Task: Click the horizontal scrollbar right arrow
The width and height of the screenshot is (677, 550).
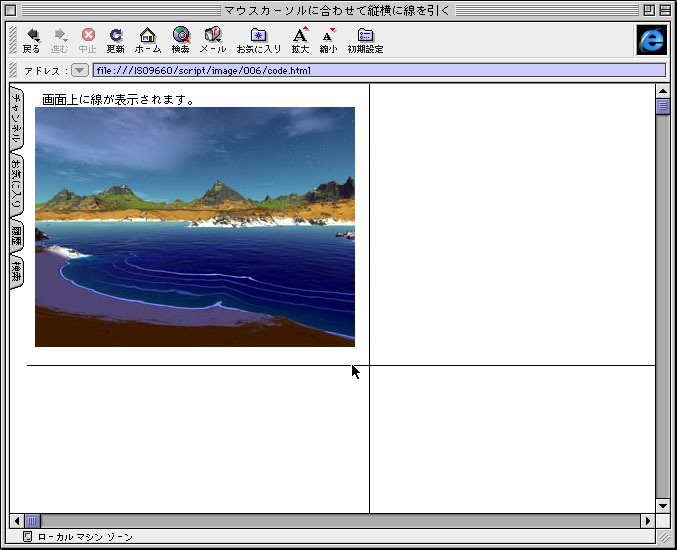Action: pos(647,521)
